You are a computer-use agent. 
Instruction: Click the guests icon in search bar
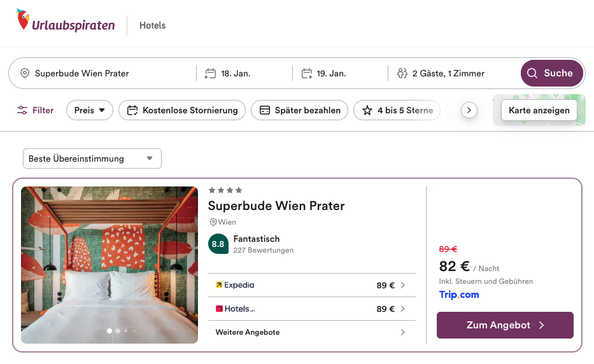(402, 73)
